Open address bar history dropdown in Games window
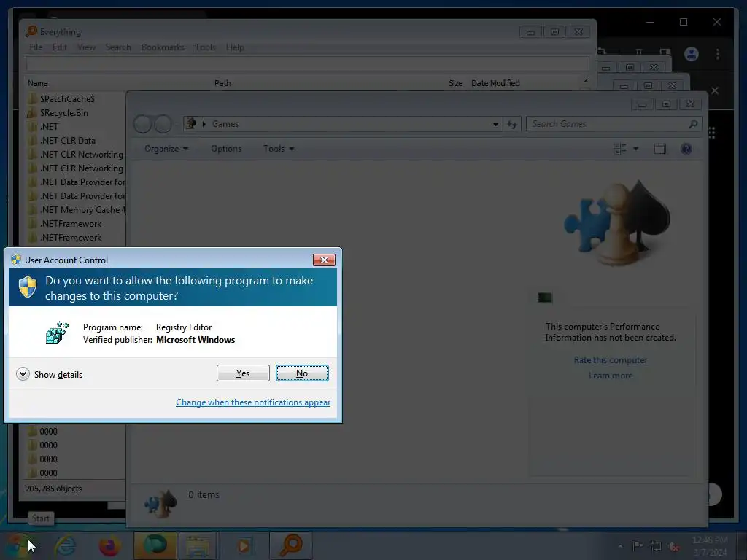Viewport: 747px width, 560px height. click(x=495, y=124)
